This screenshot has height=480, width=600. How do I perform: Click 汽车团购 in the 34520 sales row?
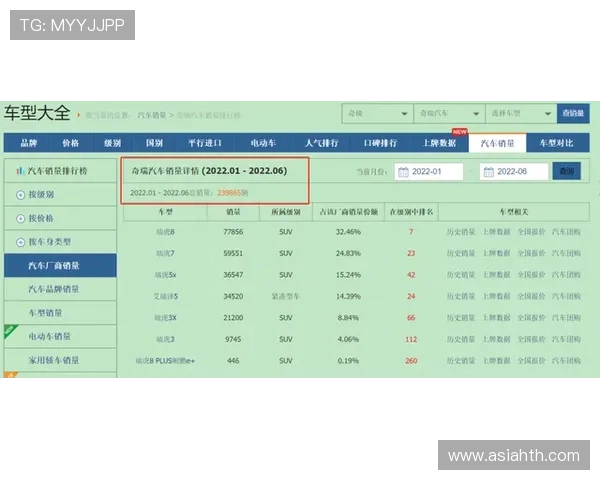566,296
